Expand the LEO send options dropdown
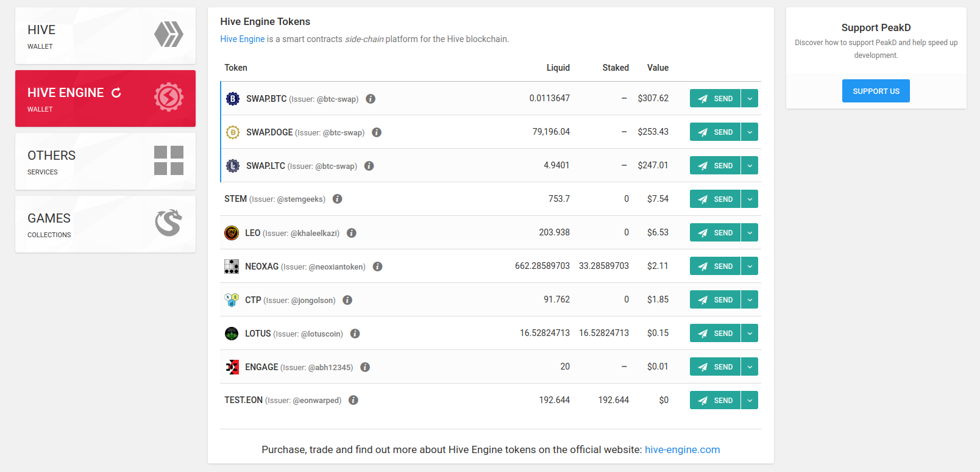 pos(750,232)
